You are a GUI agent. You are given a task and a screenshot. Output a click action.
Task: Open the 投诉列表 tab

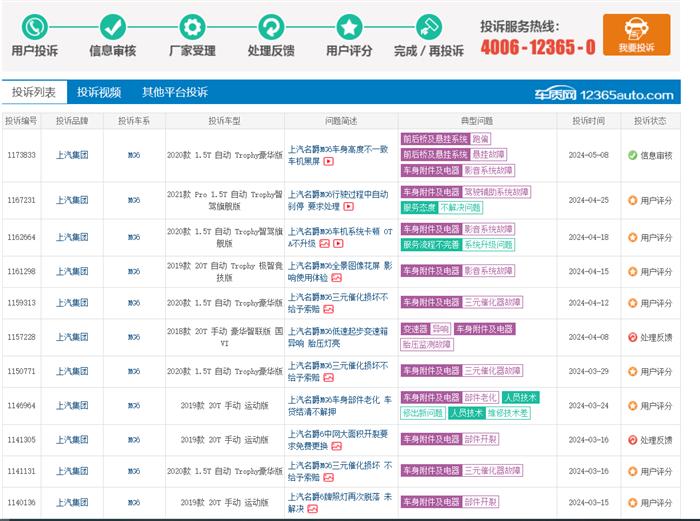[x=34, y=92]
